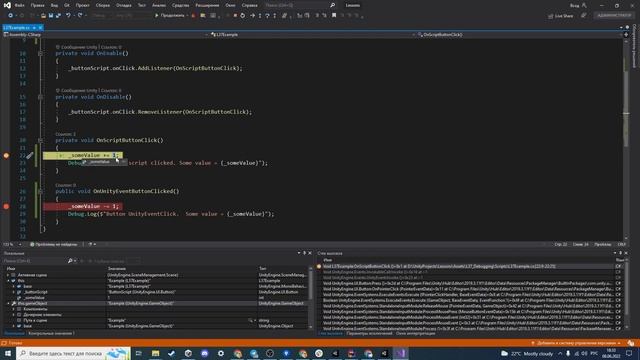Collapse the OnScriptButtonClick method at line 20

(x=40, y=140)
